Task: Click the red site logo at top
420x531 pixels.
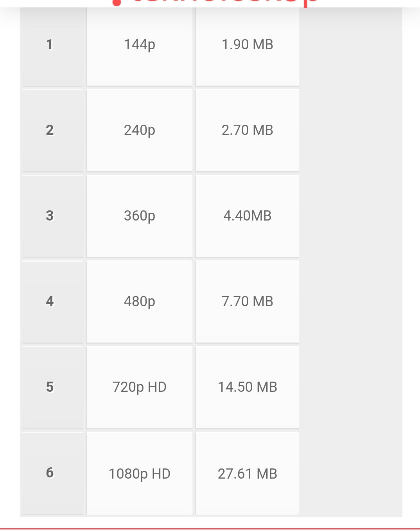Action: 215,3
